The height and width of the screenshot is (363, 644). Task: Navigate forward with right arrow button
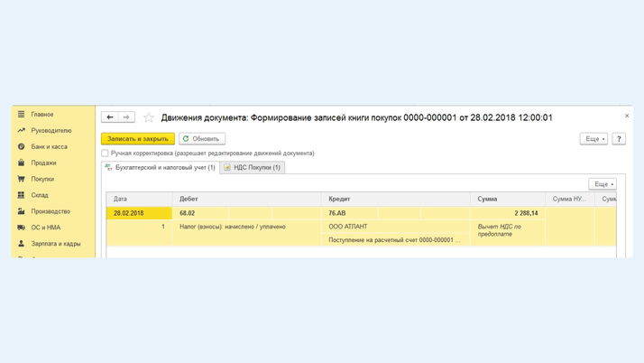127,117
